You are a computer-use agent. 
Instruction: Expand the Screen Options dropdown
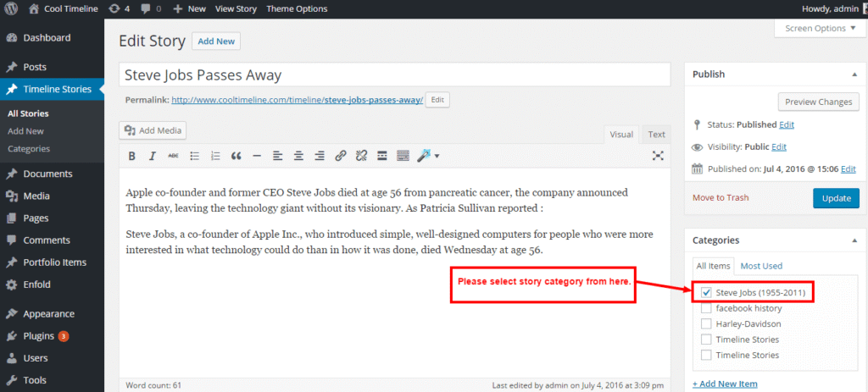pyautogui.click(x=821, y=28)
